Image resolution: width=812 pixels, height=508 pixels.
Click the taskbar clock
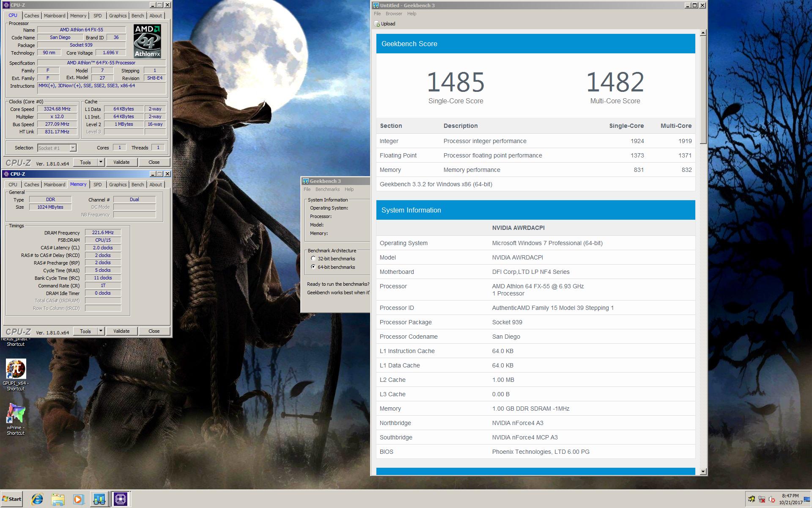click(x=790, y=499)
